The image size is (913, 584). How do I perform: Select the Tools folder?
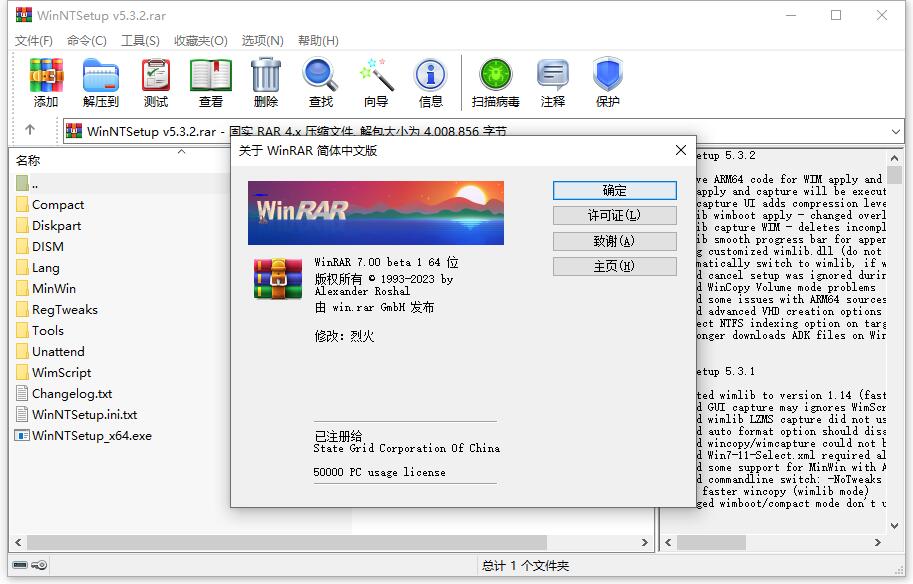48,331
